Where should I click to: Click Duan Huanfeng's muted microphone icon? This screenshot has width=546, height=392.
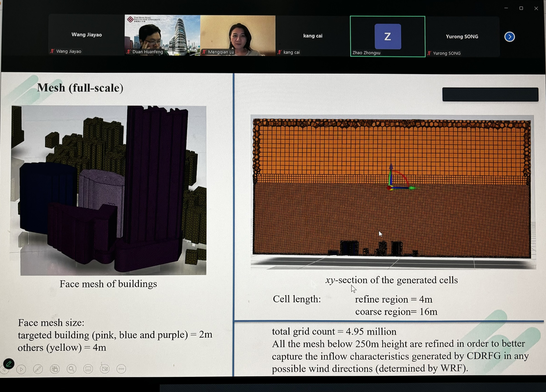(129, 52)
